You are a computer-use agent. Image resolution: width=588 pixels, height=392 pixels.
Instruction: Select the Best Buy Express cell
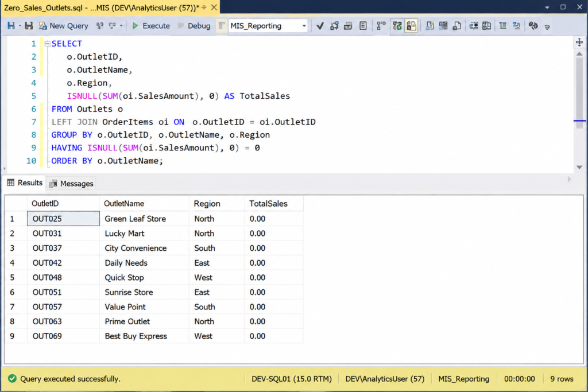pos(144,336)
